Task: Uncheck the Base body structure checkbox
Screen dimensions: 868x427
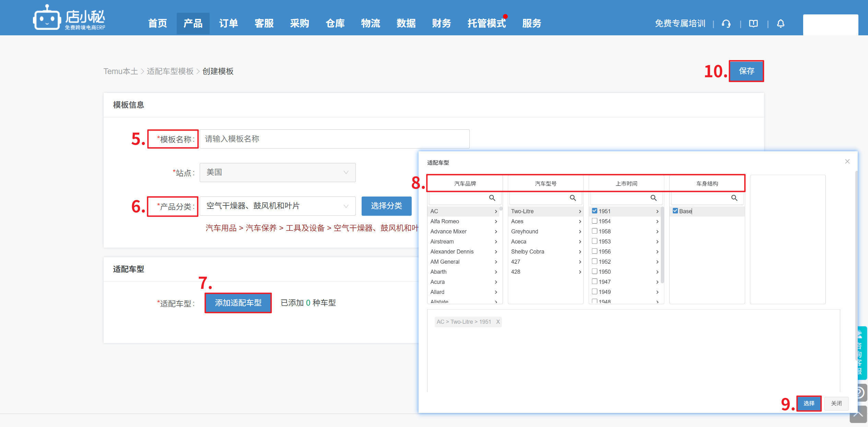Action: point(675,211)
